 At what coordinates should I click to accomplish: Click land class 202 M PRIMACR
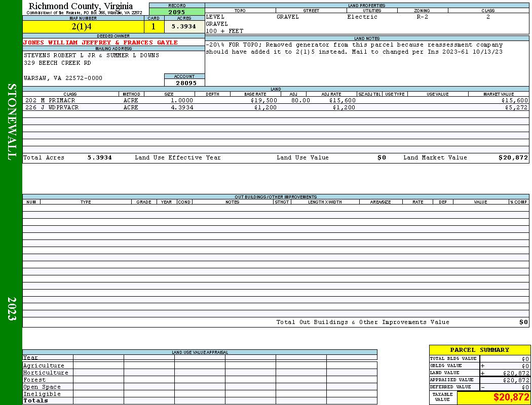click(x=50, y=101)
